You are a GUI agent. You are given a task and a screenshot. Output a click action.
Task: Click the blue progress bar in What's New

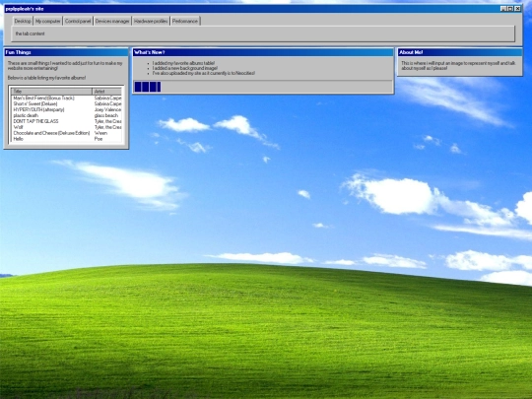coord(148,87)
